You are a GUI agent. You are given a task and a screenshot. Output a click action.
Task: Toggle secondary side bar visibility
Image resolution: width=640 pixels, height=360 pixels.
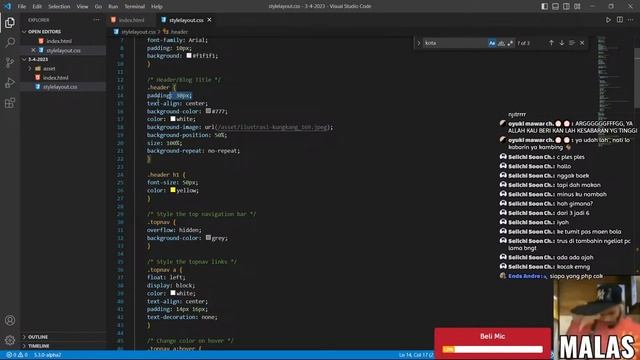click(566, 6)
